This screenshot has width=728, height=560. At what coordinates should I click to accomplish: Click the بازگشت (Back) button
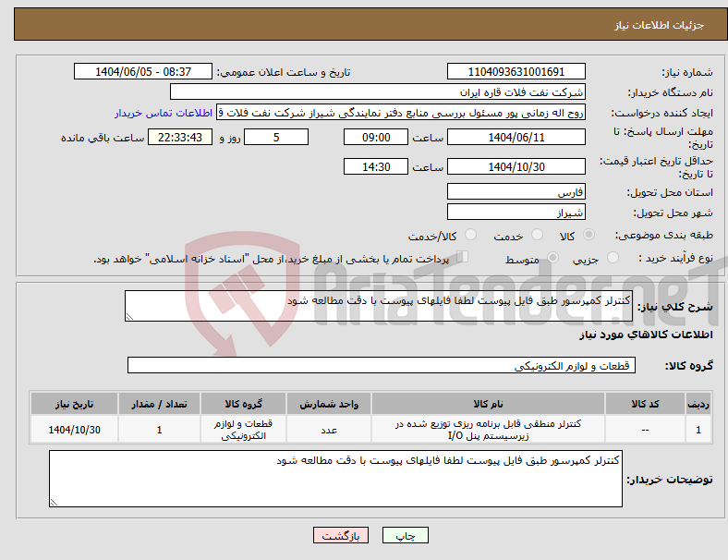(x=341, y=535)
